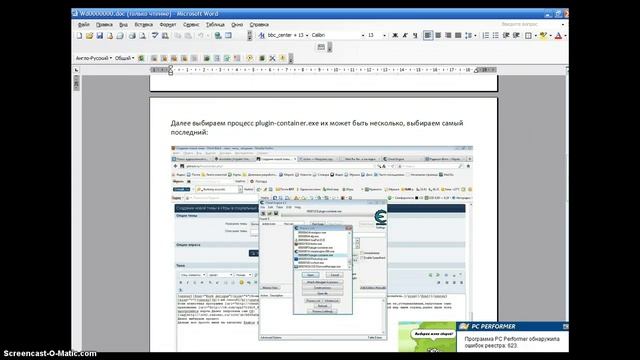Click the line spacing icon

[469, 36]
